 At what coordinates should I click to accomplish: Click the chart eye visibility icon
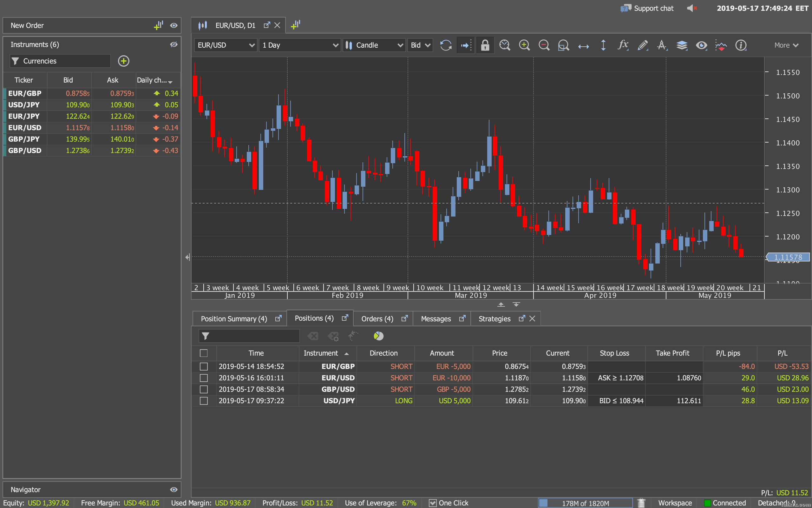pos(702,45)
